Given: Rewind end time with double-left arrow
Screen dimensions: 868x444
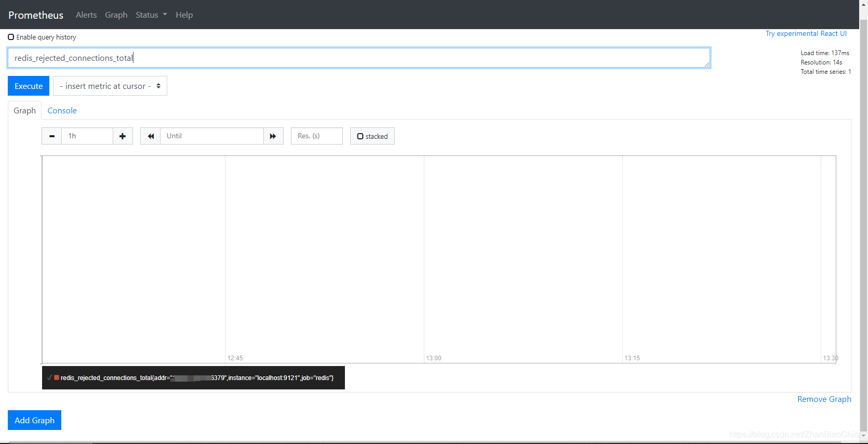Looking at the screenshot, I should (x=151, y=136).
